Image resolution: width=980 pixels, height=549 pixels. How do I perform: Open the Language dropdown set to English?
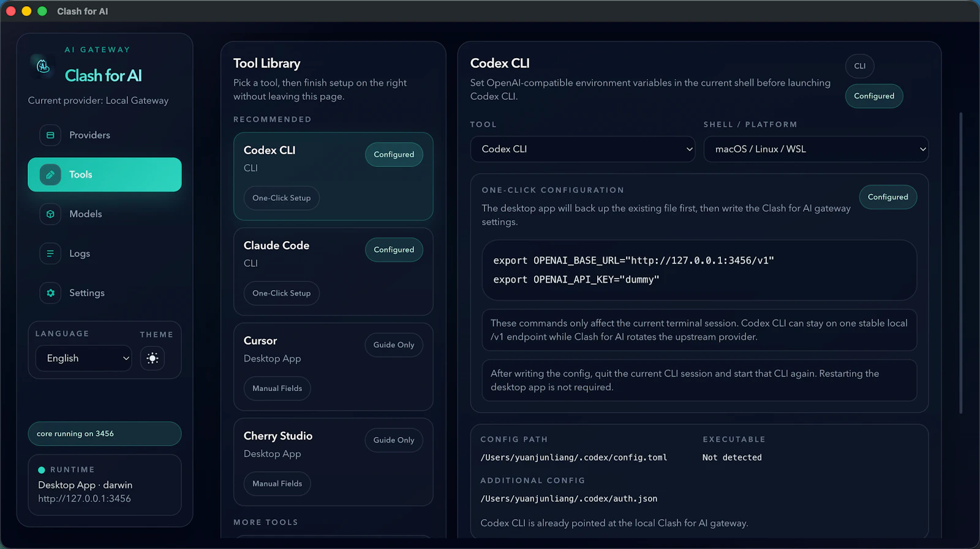coord(84,358)
